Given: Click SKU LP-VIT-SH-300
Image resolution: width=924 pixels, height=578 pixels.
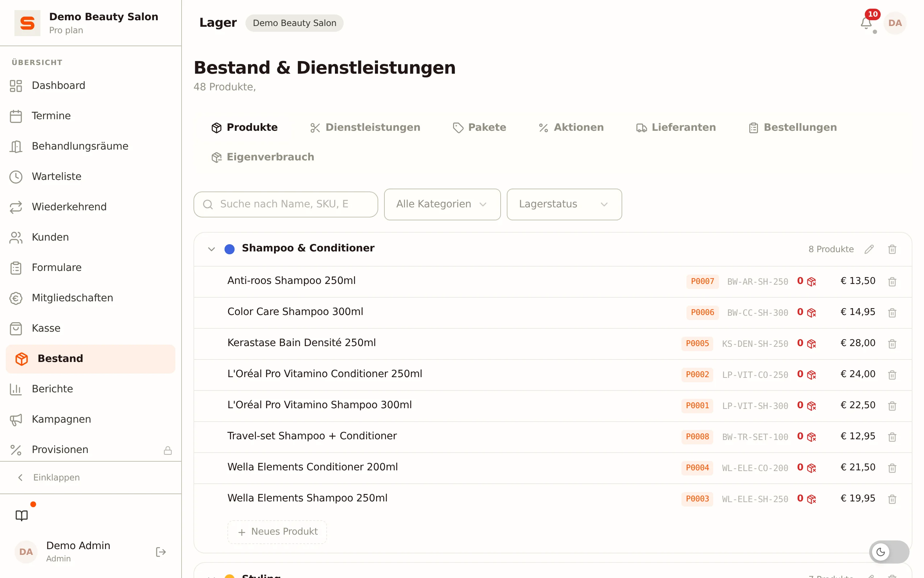Looking at the screenshot, I should (x=755, y=406).
